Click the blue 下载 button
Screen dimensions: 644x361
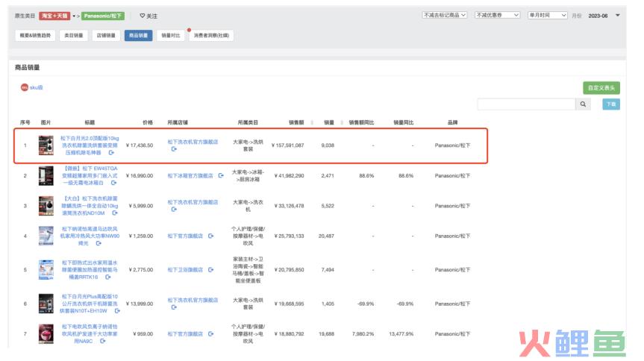pyautogui.click(x=611, y=104)
